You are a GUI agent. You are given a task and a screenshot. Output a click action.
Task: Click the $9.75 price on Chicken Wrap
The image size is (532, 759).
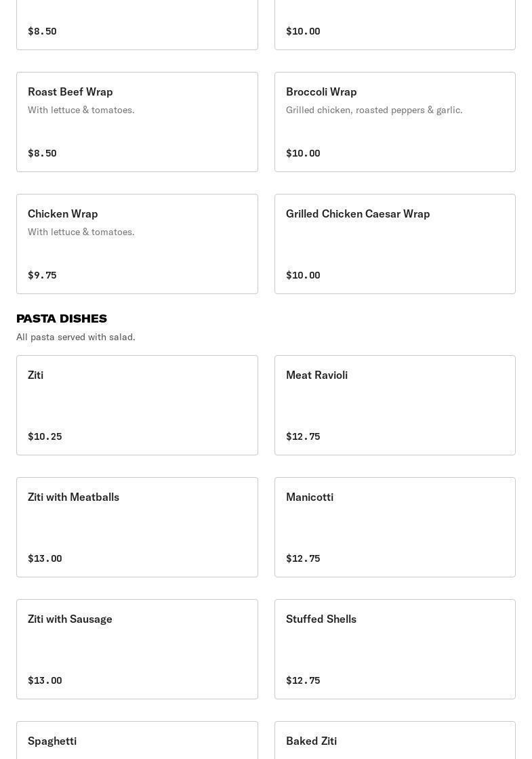42,275
